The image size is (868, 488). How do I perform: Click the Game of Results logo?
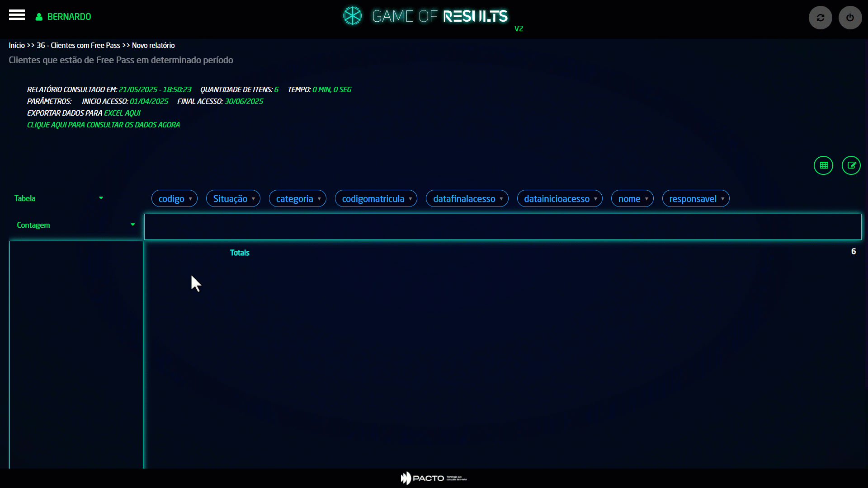tap(425, 16)
